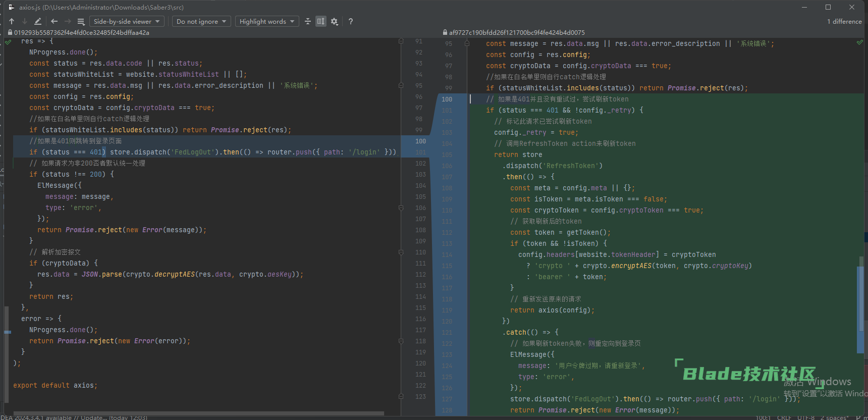Click line number 100 in right gutter

pyautogui.click(x=447, y=99)
